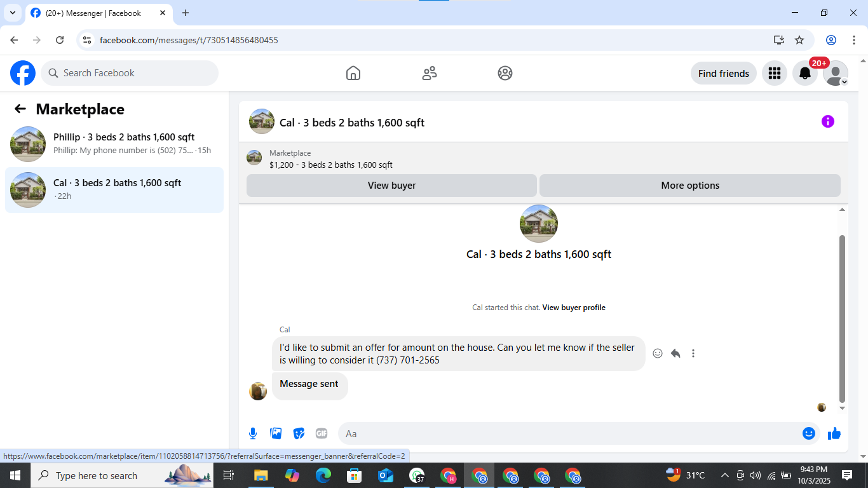Open Phillip's conversation in the list
Image resolution: width=868 pixels, height=488 pixels.
[x=114, y=144]
